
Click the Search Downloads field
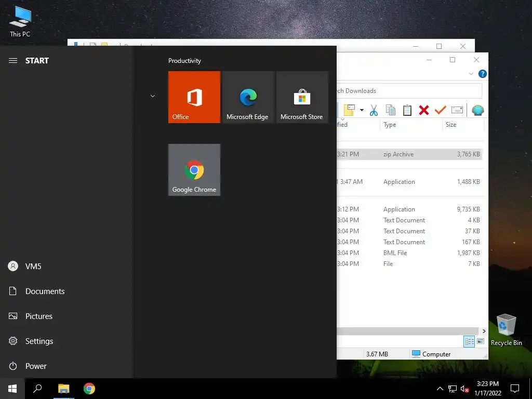(409, 91)
